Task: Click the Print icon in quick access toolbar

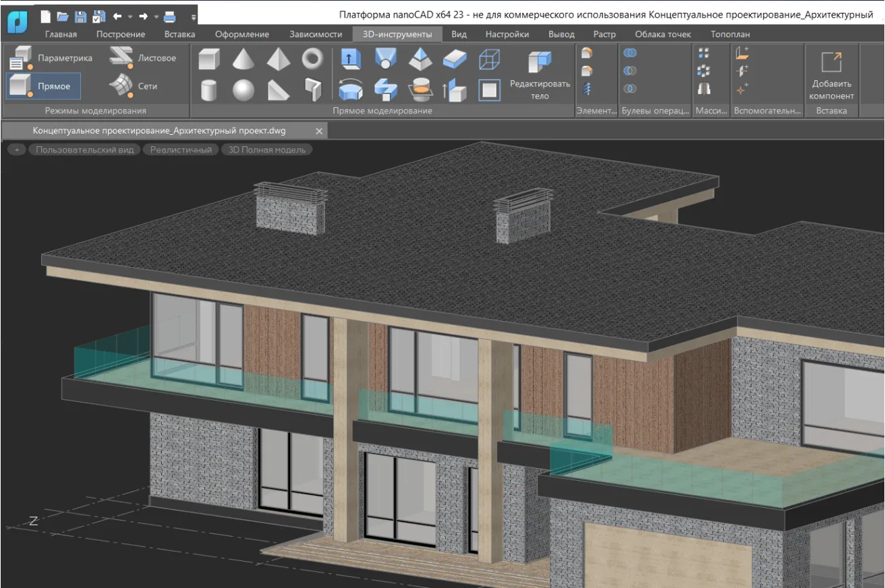Action: coord(170,16)
